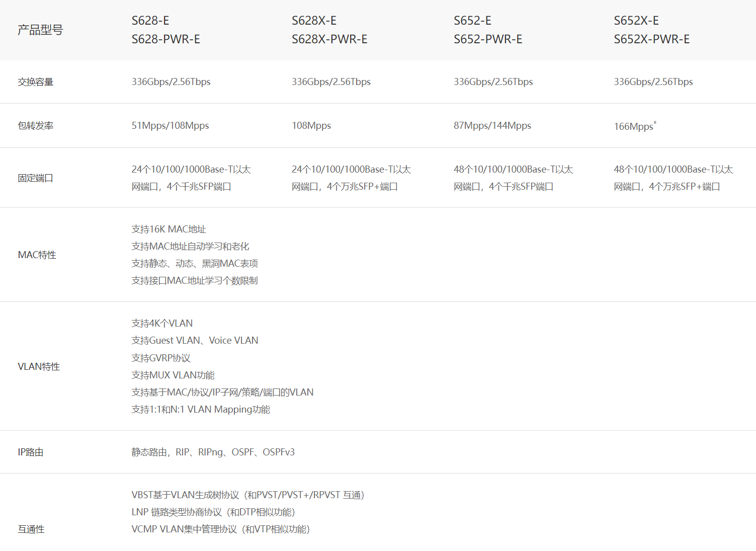Image resolution: width=756 pixels, height=551 pixels.
Task: Select the 静态路由, RIP, RIPng, OSPF text
Action: 213,452
